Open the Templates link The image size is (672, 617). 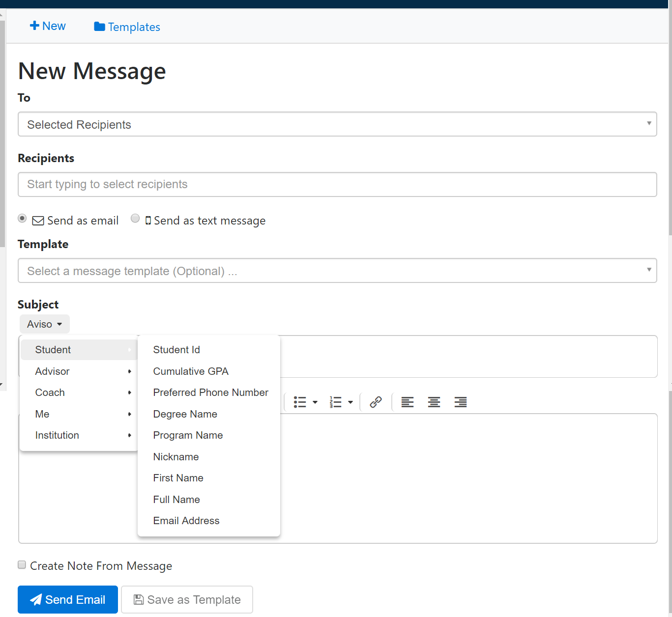click(127, 27)
